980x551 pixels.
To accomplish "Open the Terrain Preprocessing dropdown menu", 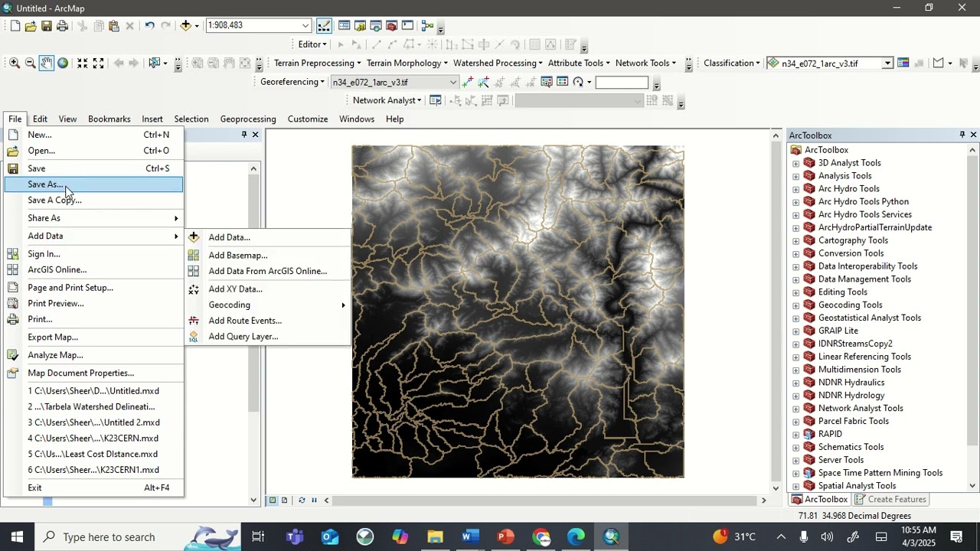I will pos(318,63).
